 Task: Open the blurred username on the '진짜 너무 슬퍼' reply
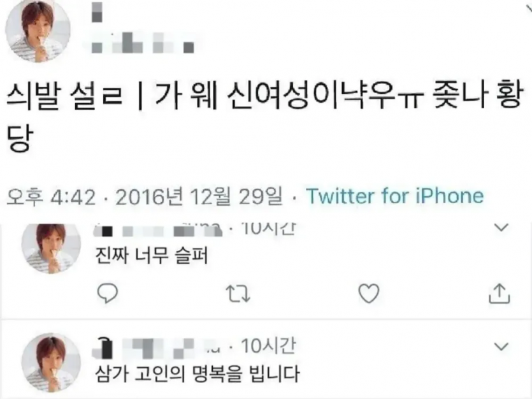[158, 230]
